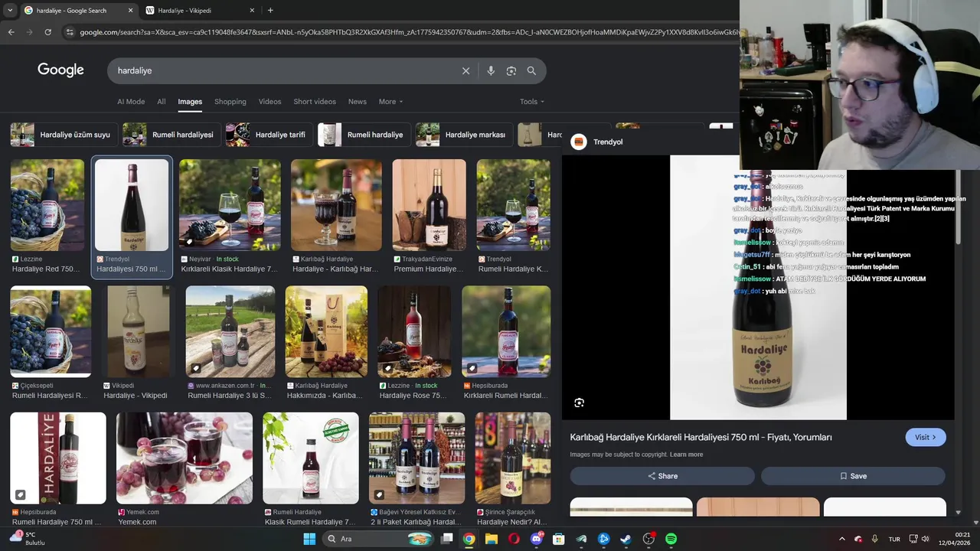Open Bağevi Yöresel 2 li Paket thumbnail
The width and height of the screenshot is (980, 551).
(x=416, y=458)
